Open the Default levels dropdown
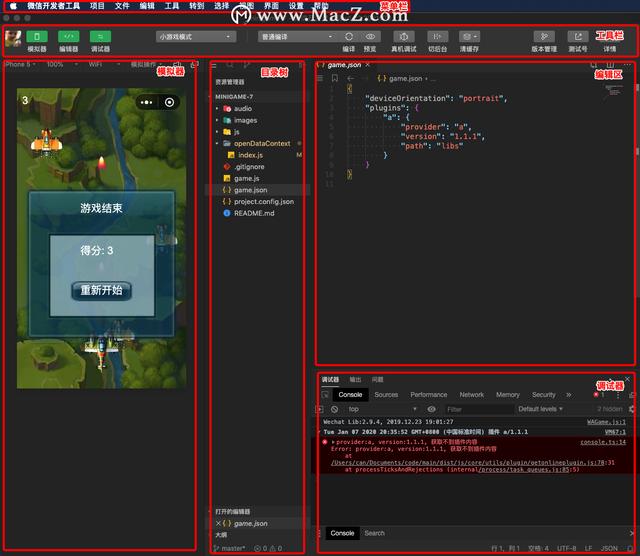 pyautogui.click(x=540, y=409)
